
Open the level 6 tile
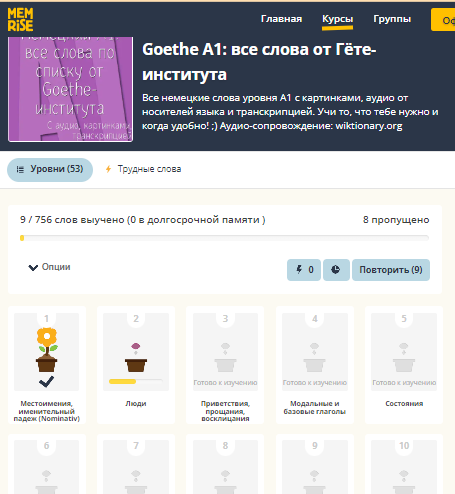click(x=47, y=464)
